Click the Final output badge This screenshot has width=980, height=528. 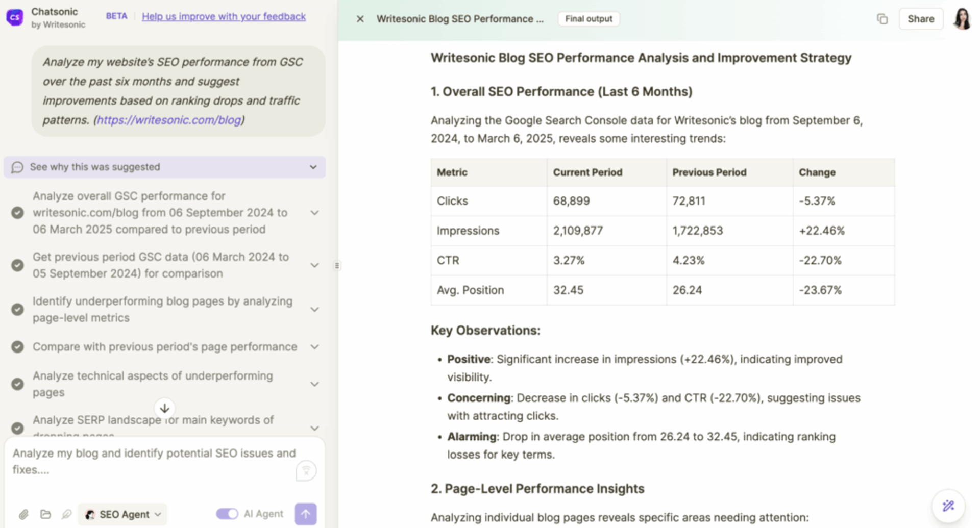click(589, 19)
